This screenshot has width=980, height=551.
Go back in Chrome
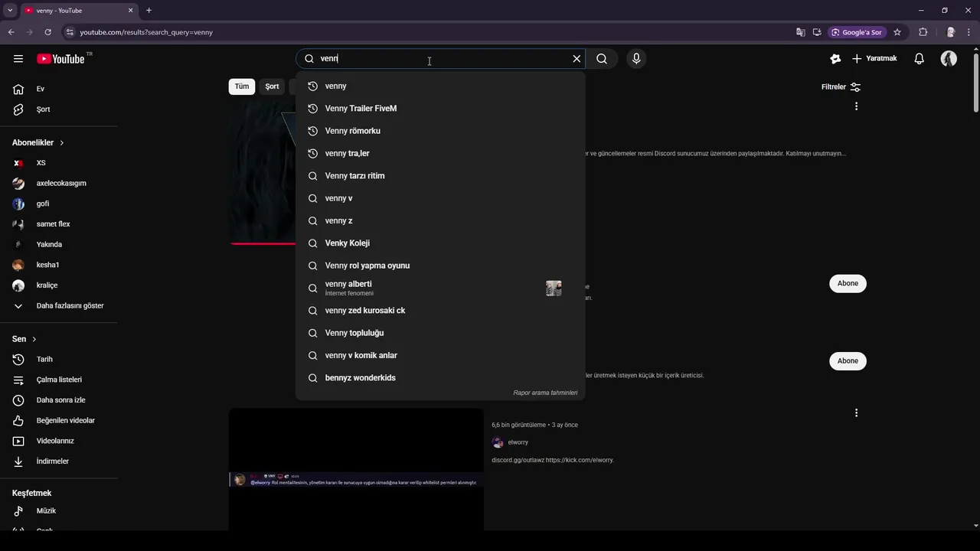point(11,32)
